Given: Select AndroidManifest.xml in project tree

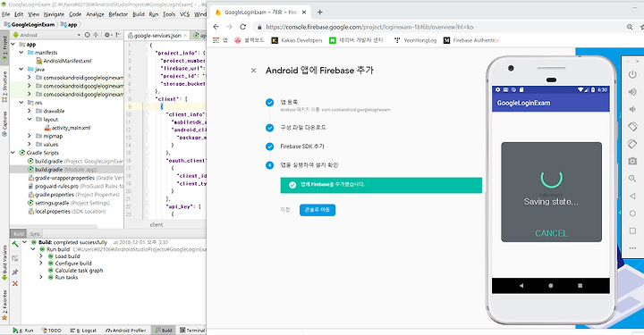Looking at the screenshot, I should 64,61.
